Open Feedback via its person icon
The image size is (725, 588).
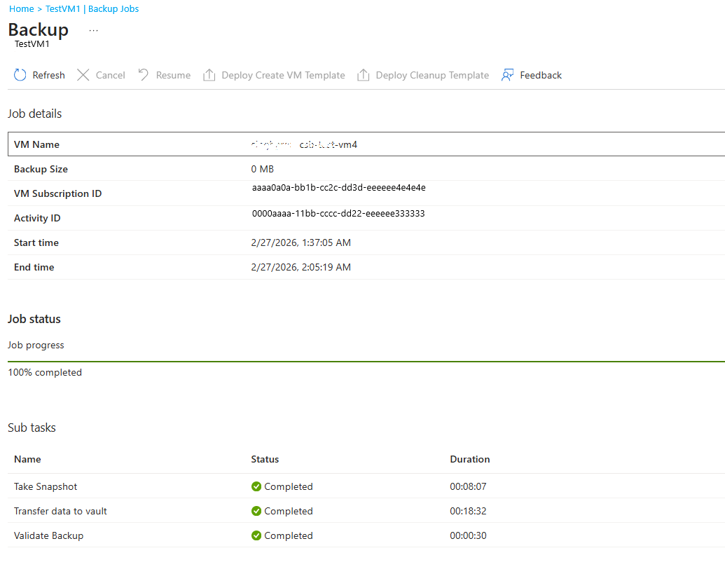(x=506, y=74)
